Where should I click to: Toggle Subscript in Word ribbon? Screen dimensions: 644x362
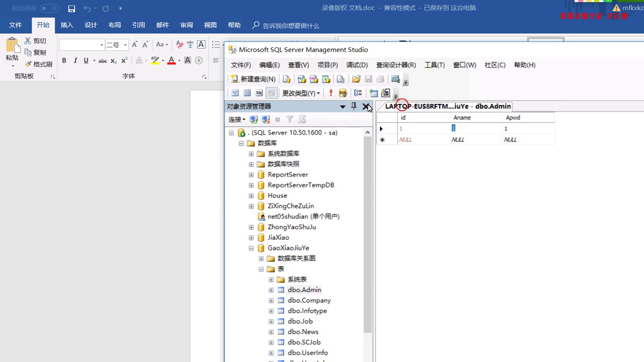coord(114,60)
